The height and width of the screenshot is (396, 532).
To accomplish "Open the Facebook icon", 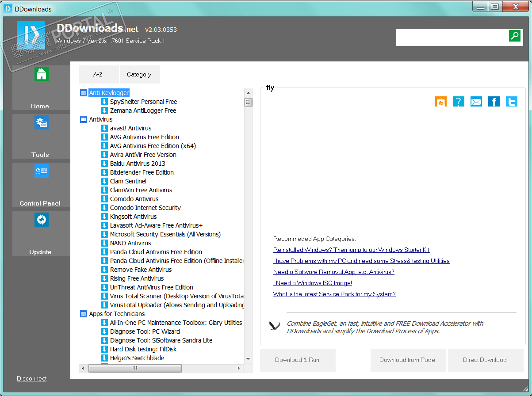I will click(494, 102).
